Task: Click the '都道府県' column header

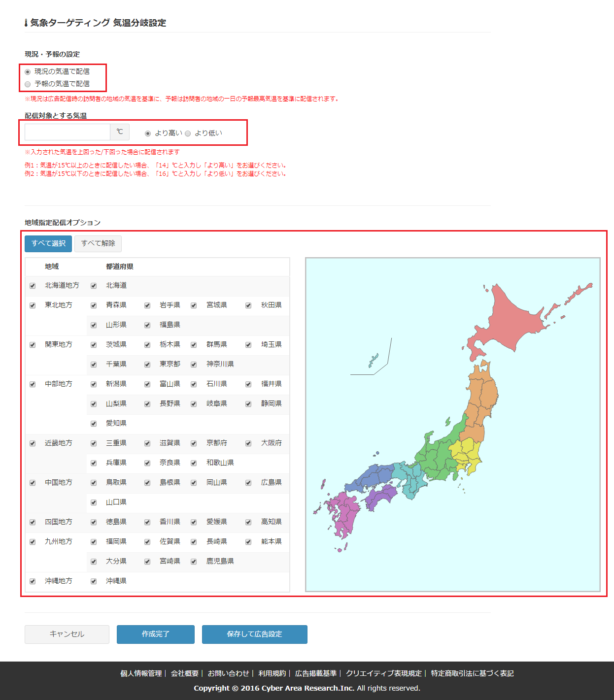Action: click(120, 267)
